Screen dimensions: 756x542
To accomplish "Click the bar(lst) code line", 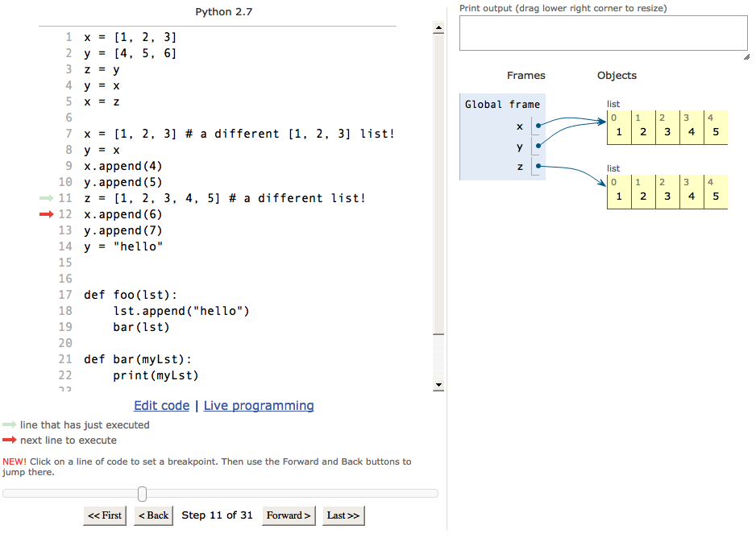I will coord(141,327).
